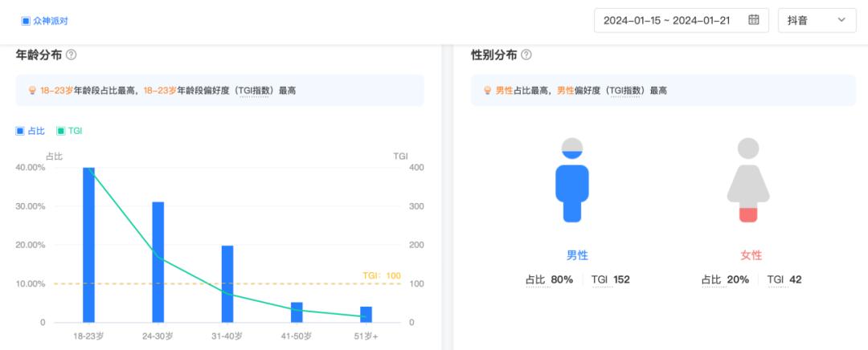Click the blue male figure icon
Screen dimensions: 868x350
[572, 181]
